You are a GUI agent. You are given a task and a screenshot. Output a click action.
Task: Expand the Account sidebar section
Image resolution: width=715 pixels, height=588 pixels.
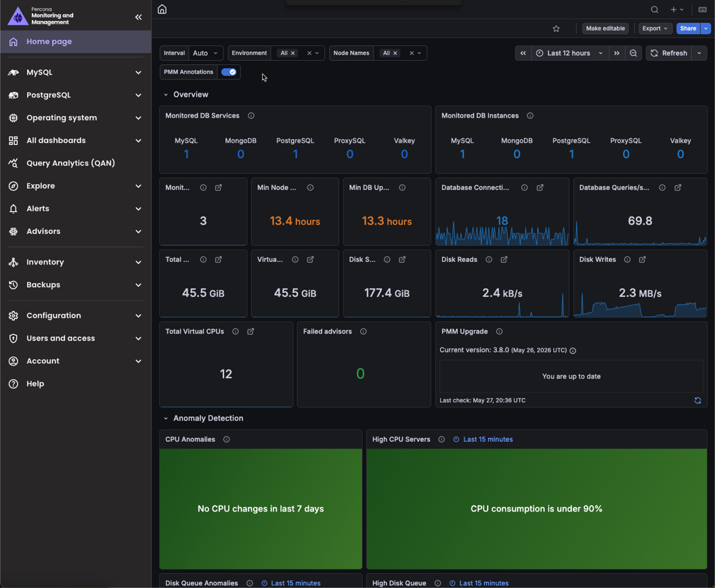point(138,361)
